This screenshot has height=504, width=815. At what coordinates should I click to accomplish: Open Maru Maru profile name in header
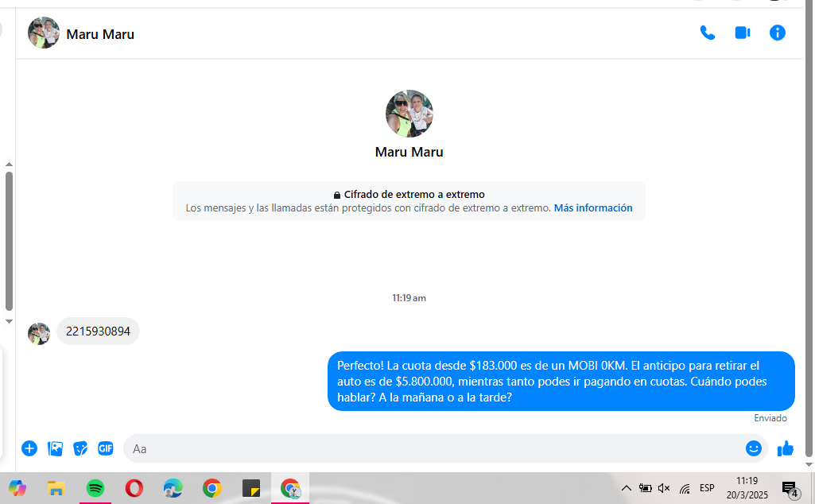(x=100, y=34)
